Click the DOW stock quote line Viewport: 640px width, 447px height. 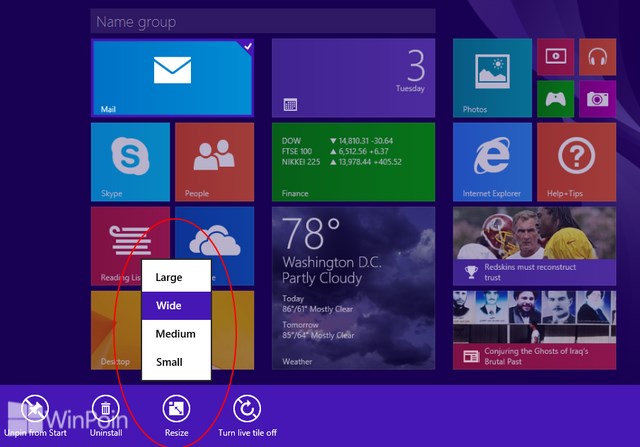[337, 141]
